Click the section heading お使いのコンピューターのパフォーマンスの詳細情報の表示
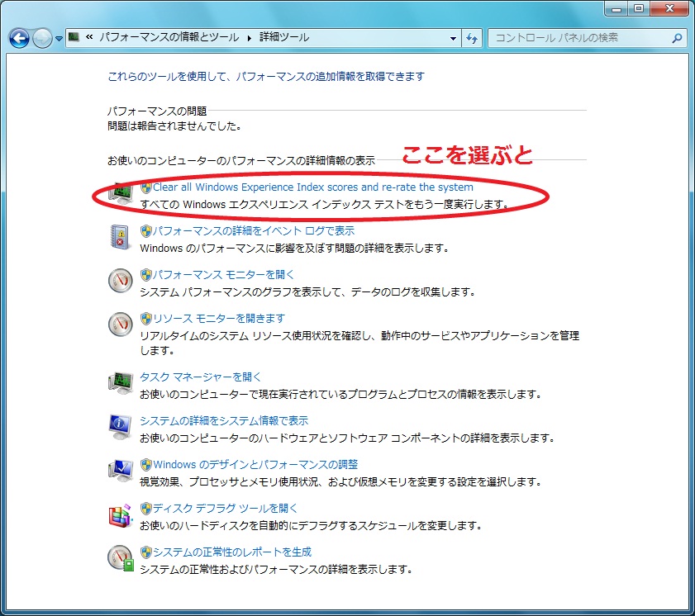This screenshot has width=695, height=616. pos(241,160)
